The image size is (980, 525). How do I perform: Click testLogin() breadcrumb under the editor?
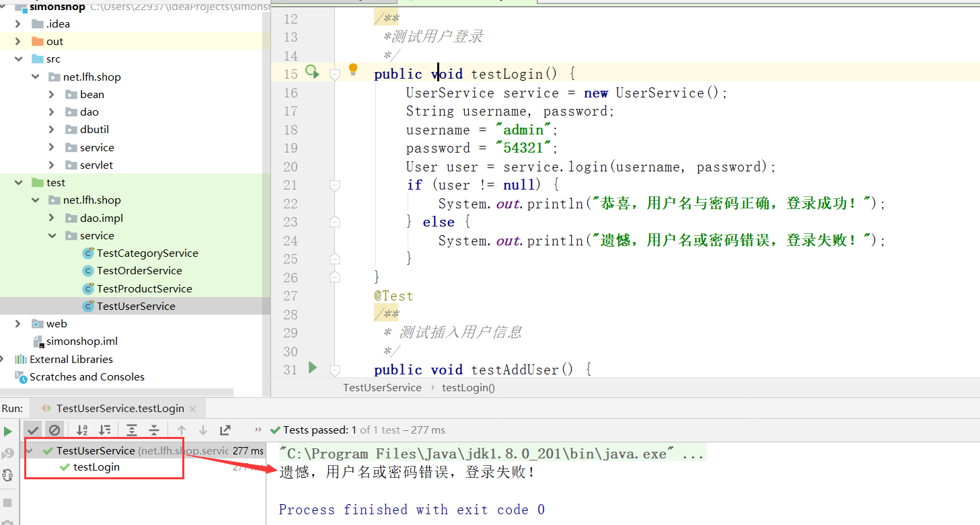click(x=468, y=387)
